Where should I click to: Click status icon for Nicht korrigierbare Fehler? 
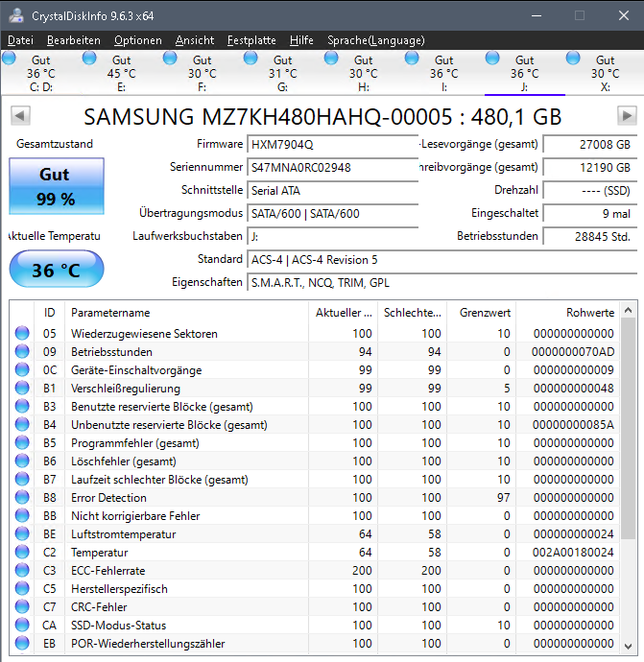22,515
